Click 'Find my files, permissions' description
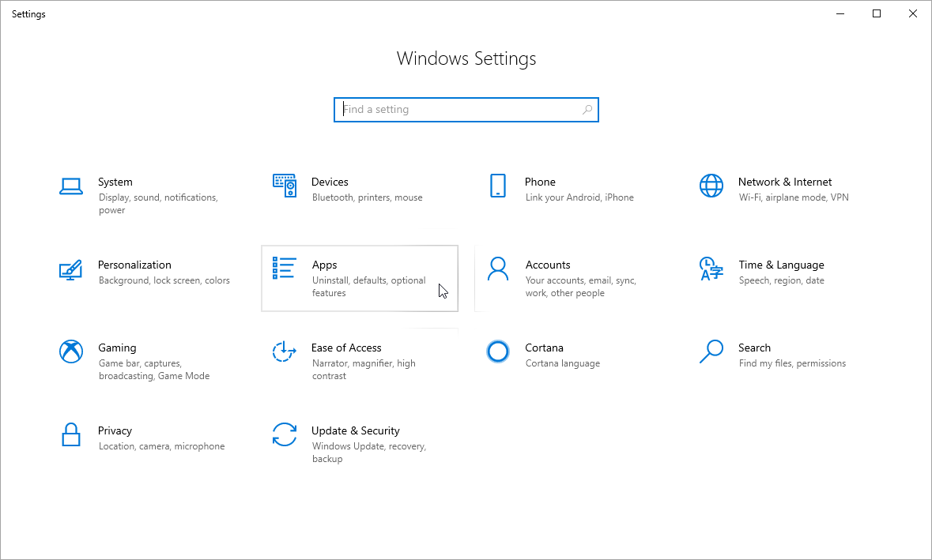932x560 pixels. coord(792,363)
